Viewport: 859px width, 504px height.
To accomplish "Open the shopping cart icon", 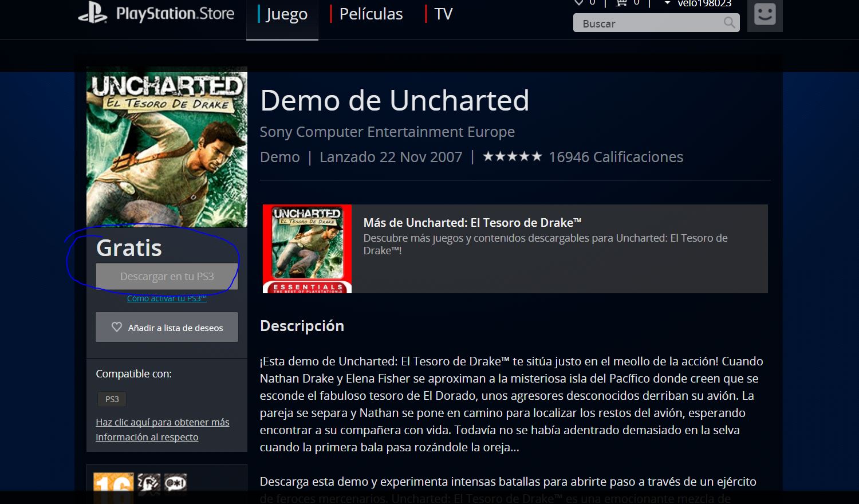I will [x=621, y=3].
